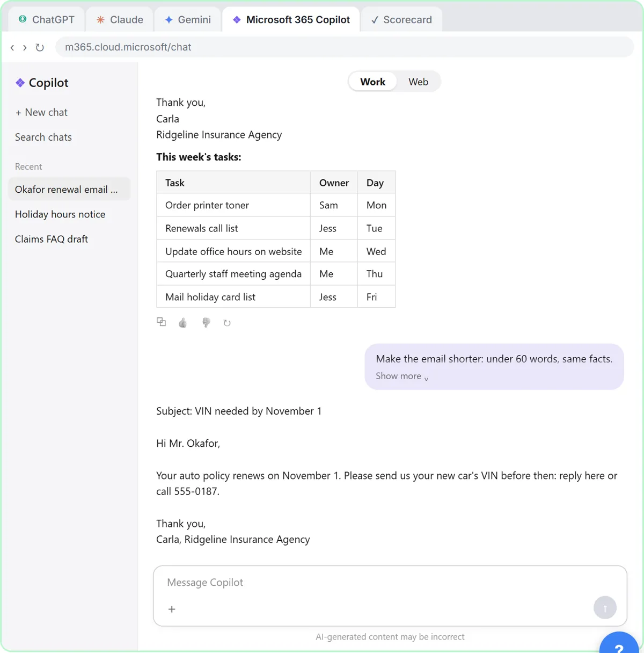Click the Task column header

tap(233, 183)
